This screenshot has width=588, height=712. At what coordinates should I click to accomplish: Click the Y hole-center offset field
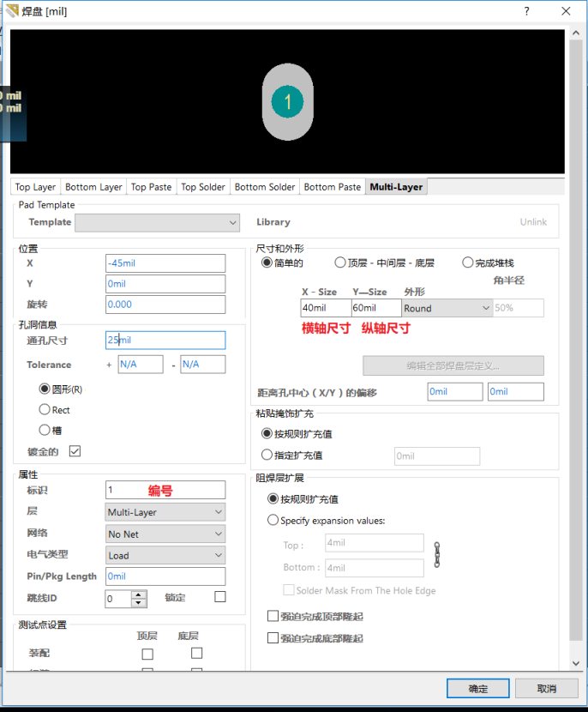(516, 391)
